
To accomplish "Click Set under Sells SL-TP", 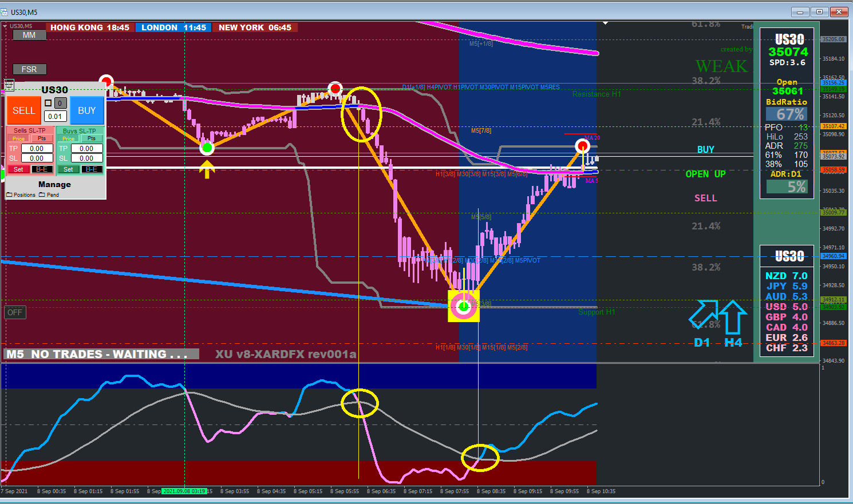I will pos(18,169).
